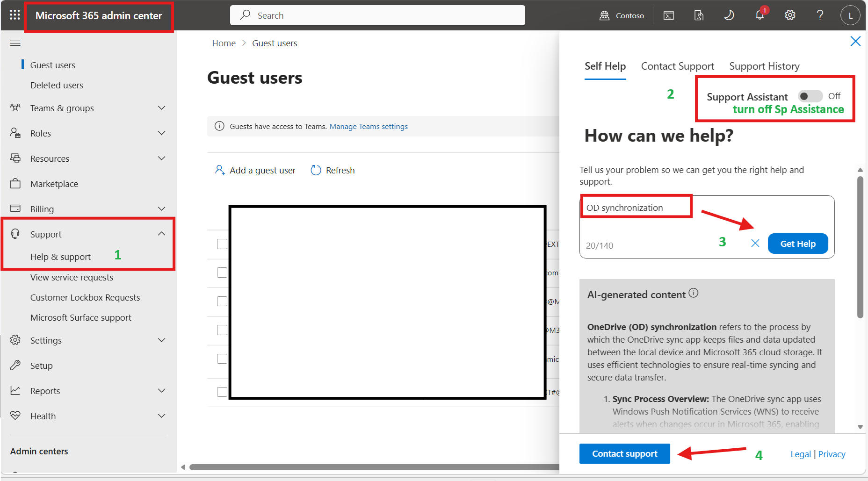Click Add a guest user
Image resolution: width=868 pixels, height=481 pixels.
(x=255, y=170)
